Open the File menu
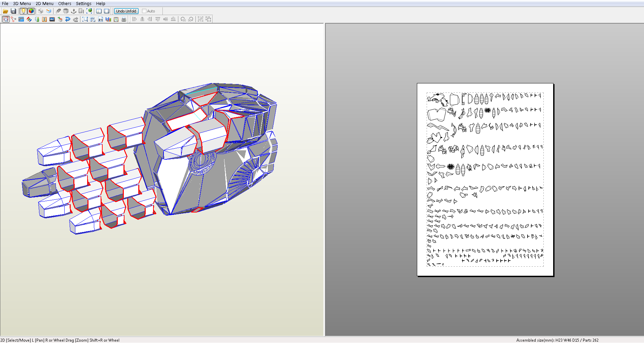The height and width of the screenshot is (343, 644). [x=5, y=3]
